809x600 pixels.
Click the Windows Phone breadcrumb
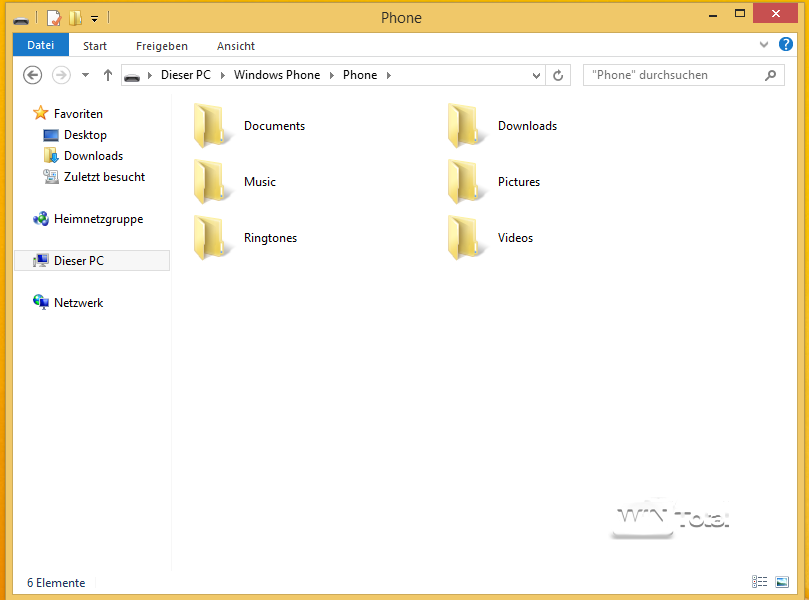pos(277,75)
